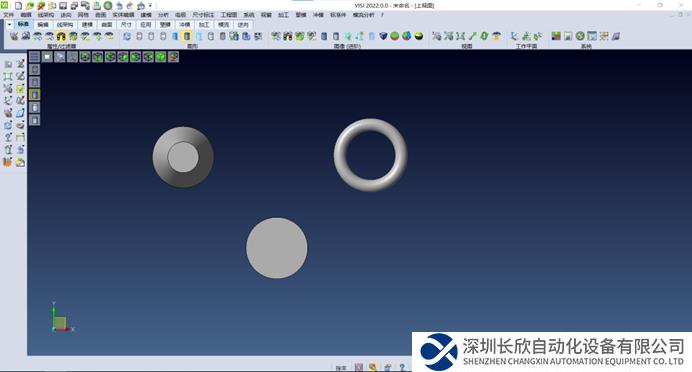
Task: Switch to the 标准 ribbon tab
Action: (x=23, y=25)
